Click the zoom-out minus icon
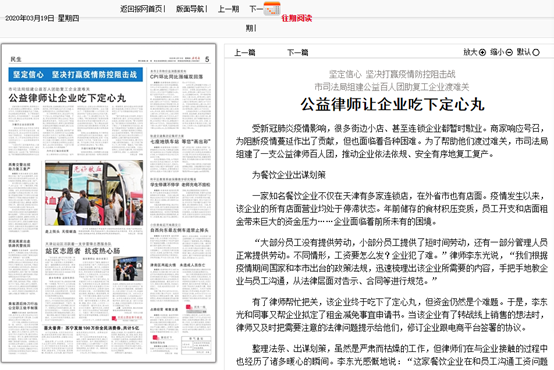The width and height of the screenshot is (554, 370). click(x=509, y=52)
